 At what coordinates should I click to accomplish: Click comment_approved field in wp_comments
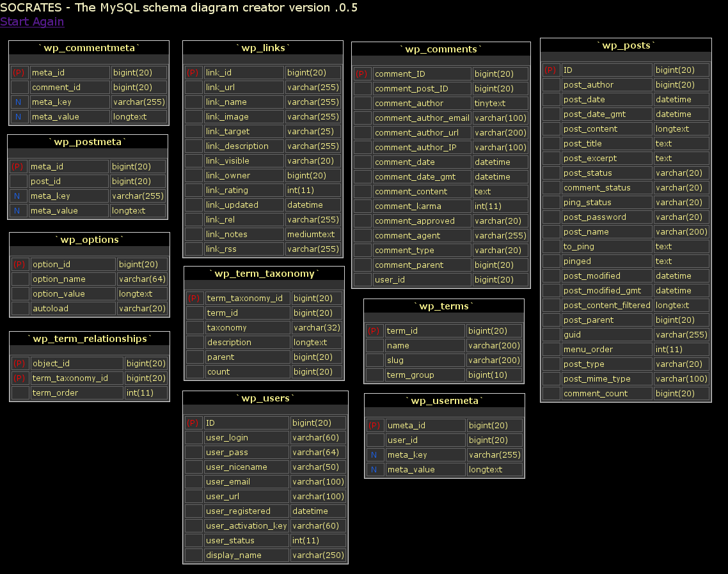[x=422, y=221]
